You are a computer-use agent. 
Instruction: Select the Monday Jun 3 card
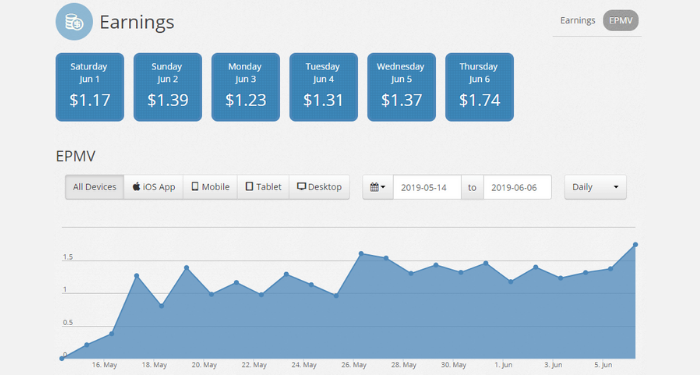point(246,87)
